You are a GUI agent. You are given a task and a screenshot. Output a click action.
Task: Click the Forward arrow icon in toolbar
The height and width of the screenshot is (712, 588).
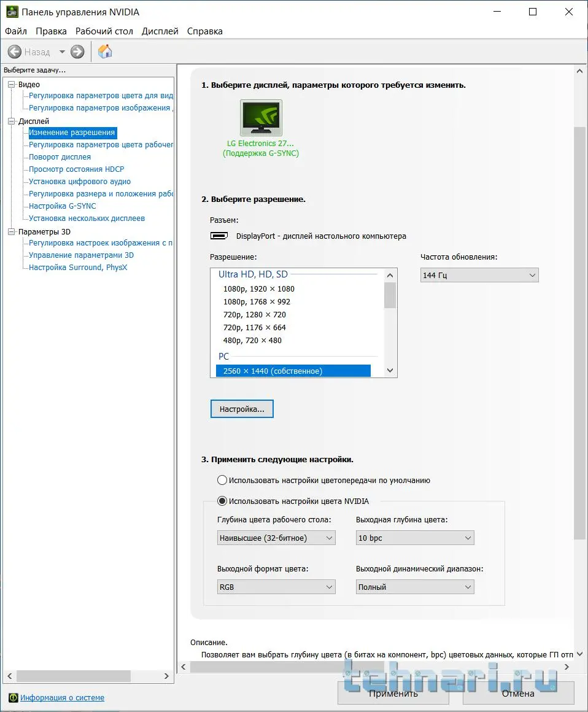(x=77, y=52)
